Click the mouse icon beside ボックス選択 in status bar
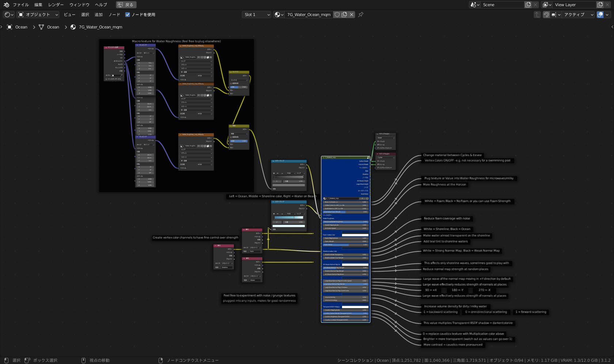 (27, 360)
